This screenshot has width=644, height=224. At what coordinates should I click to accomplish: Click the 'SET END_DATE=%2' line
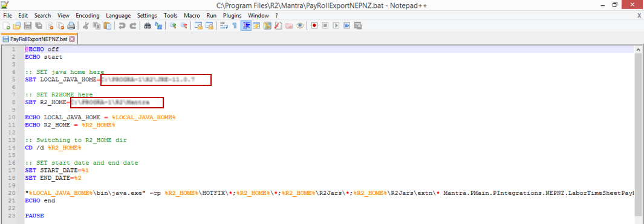[54, 177]
